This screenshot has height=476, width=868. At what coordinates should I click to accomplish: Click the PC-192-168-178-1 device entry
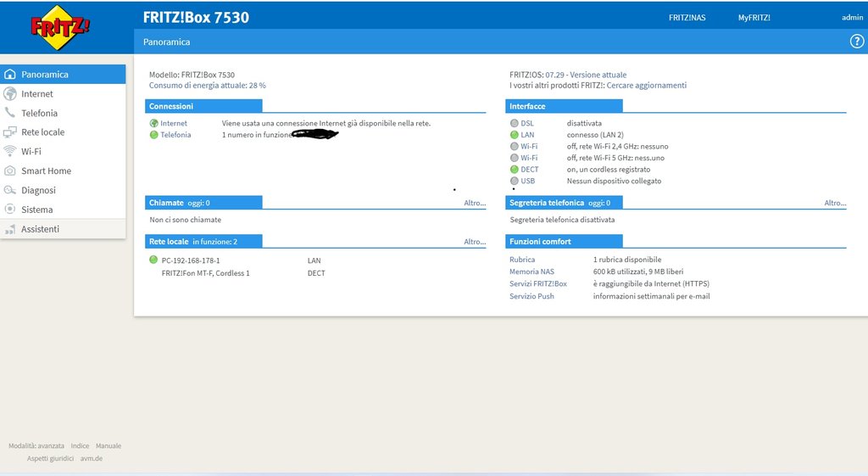191,260
